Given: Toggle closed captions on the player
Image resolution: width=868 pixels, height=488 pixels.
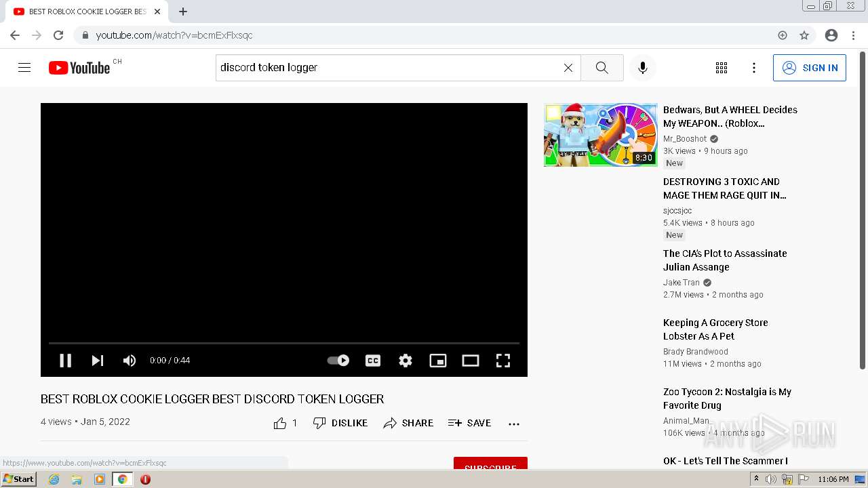Looking at the screenshot, I should point(373,361).
